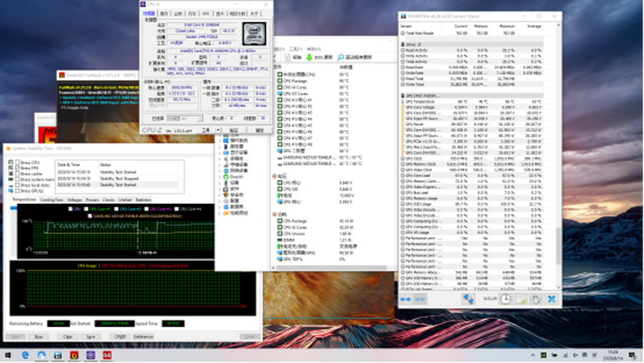The image size is (644, 363).
Task: Click HWiNFO settings gear icon
Action: pos(535,299)
